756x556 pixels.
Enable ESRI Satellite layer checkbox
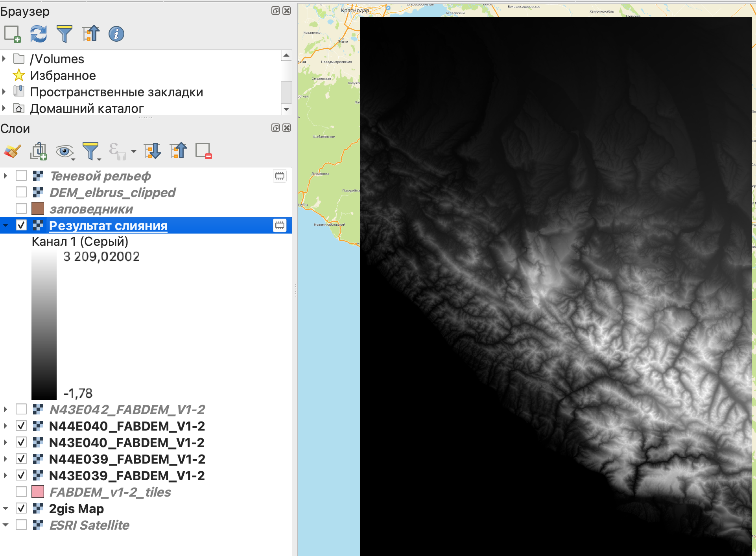(x=21, y=525)
